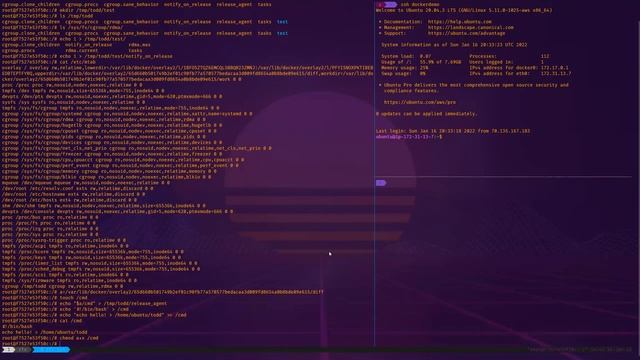Open the https://ubuntu.com/advantage link
640x360 pixels.
[467, 33]
